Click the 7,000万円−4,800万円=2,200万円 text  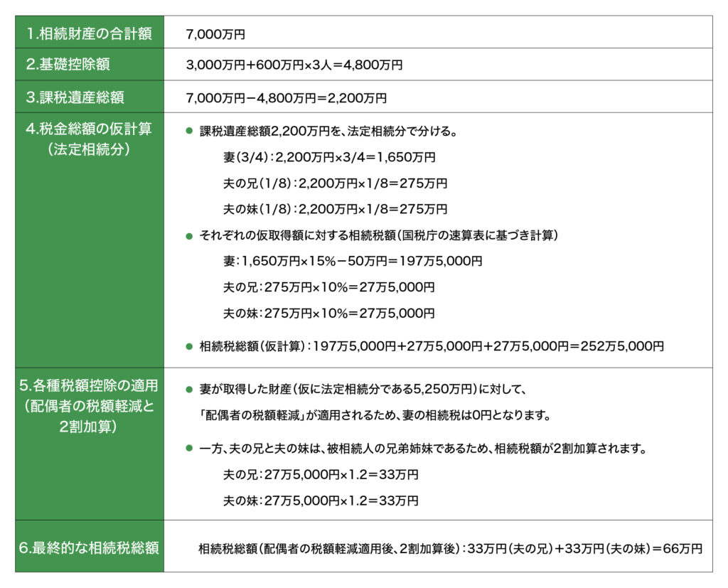pos(286,98)
